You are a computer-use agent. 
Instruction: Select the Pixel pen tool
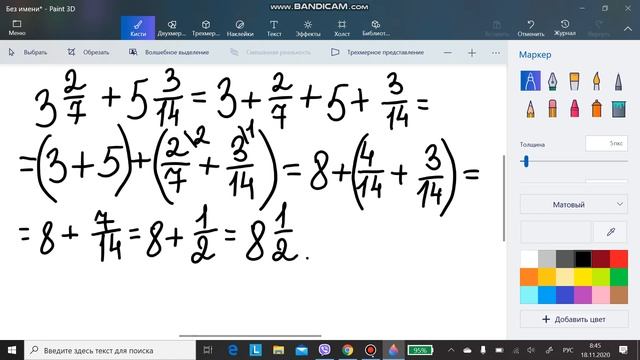pyautogui.click(x=618, y=81)
